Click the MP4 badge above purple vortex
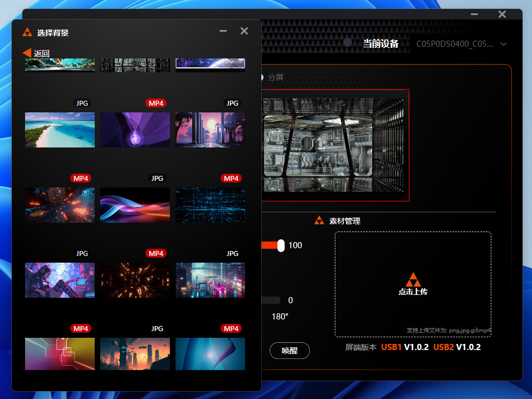The width and height of the screenshot is (532, 399). point(156,103)
